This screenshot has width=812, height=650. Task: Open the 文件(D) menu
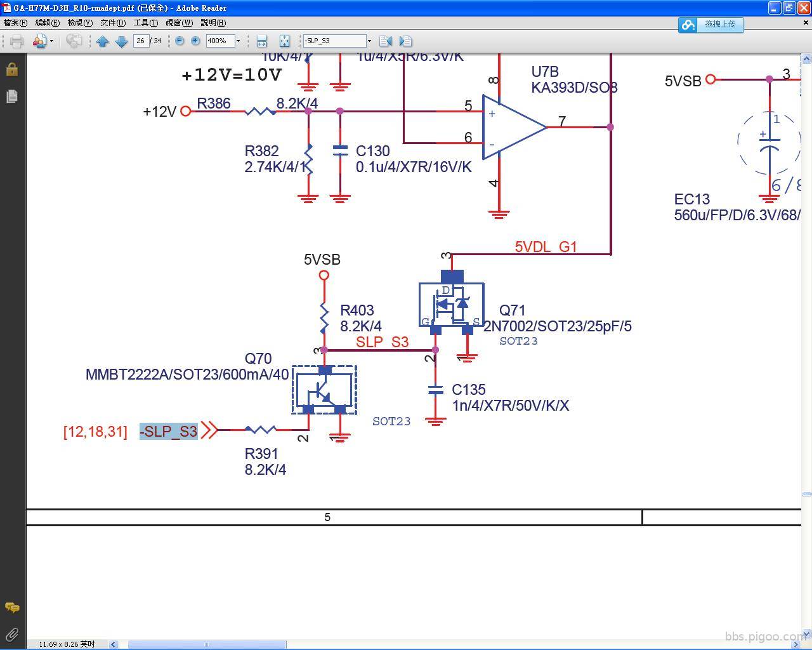coord(113,23)
